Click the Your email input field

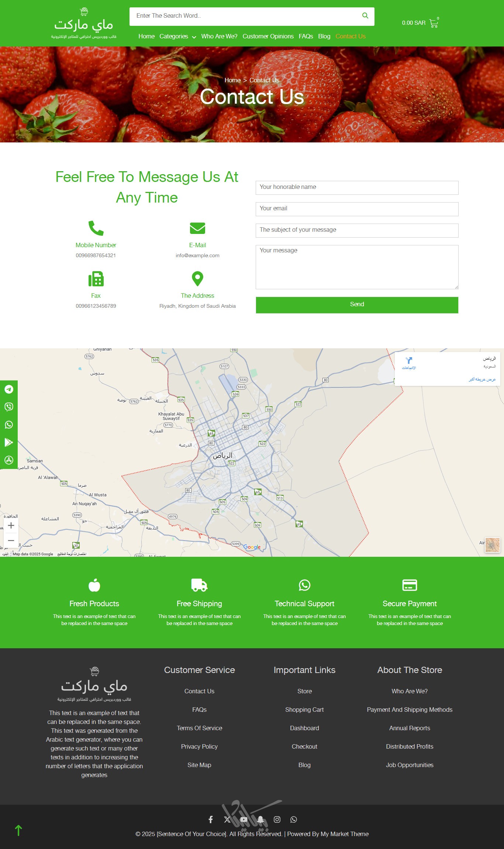(357, 209)
